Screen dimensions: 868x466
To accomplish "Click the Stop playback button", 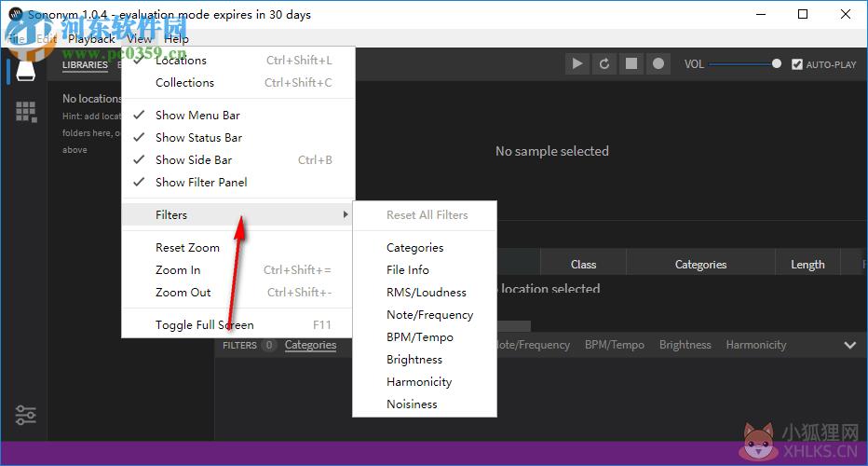I will (631, 63).
